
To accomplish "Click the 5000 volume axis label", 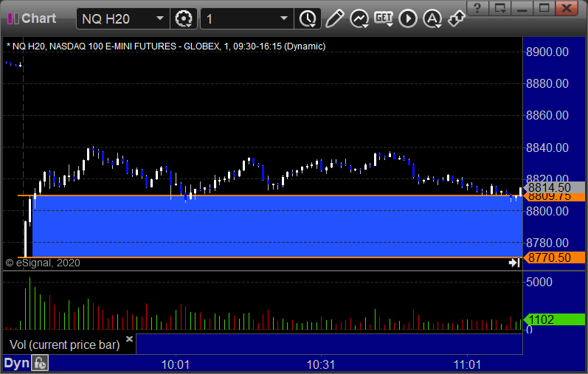I will point(539,282).
